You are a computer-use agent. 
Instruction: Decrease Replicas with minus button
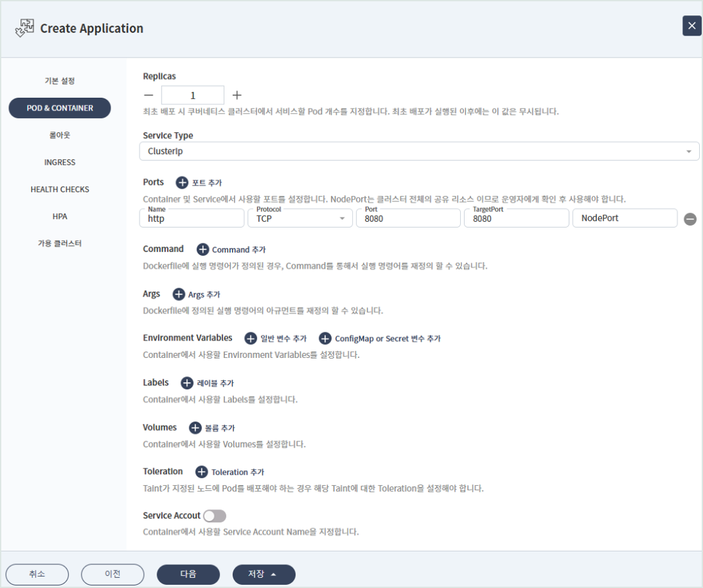(x=149, y=95)
